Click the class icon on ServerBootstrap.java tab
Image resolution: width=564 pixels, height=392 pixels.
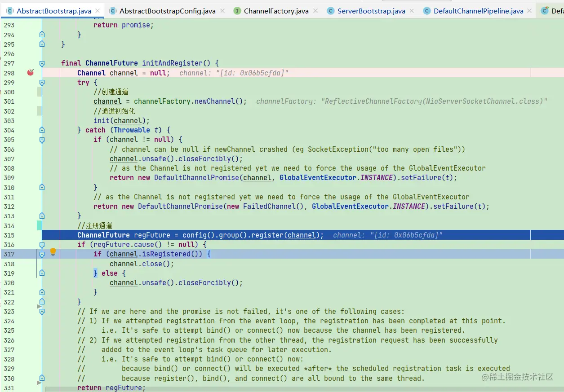click(331, 11)
